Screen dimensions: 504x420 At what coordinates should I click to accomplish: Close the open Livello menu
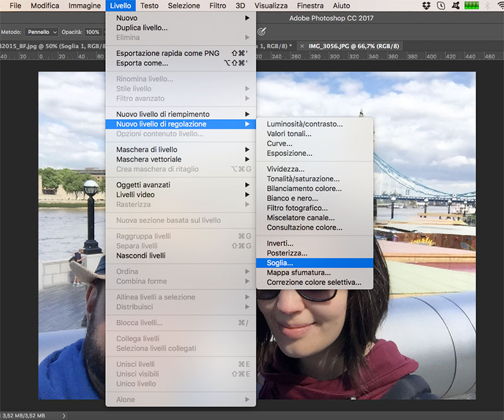tap(120, 6)
